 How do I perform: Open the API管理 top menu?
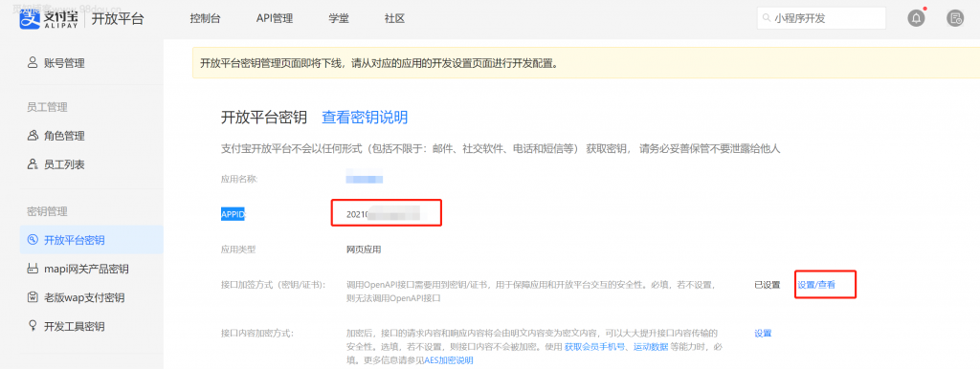pos(275,19)
